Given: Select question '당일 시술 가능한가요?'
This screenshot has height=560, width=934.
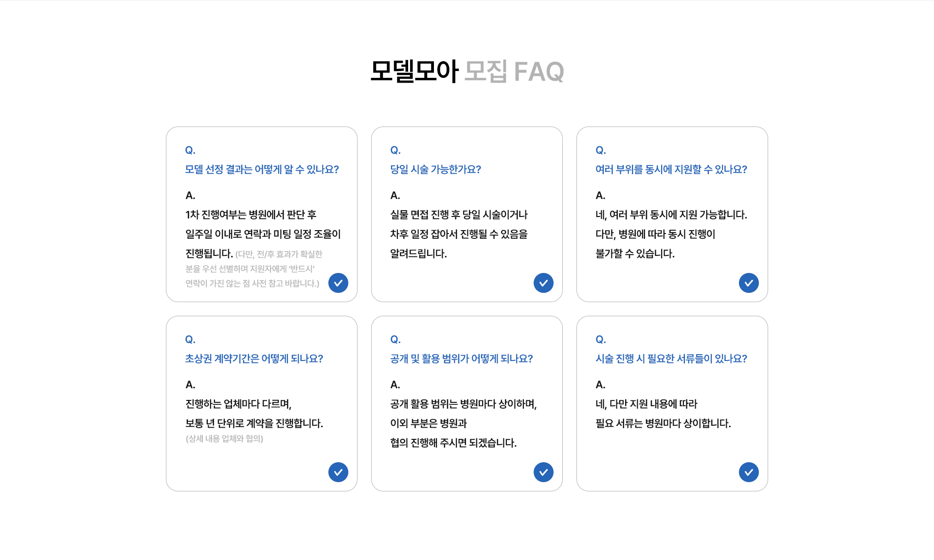Looking at the screenshot, I should coord(435,169).
